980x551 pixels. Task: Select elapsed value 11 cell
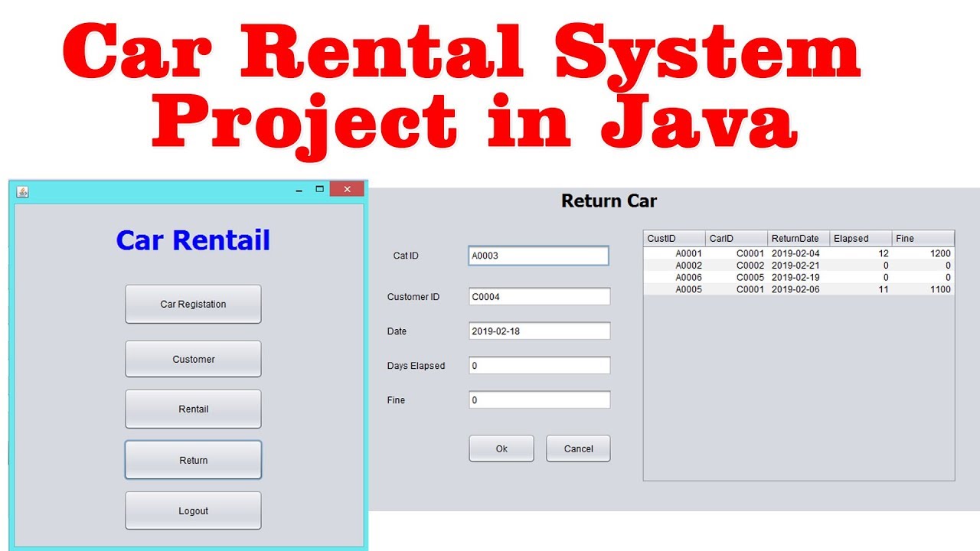point(861,289)
